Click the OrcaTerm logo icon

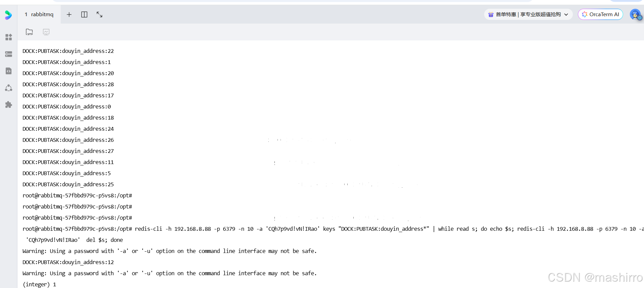click(8, 15)
